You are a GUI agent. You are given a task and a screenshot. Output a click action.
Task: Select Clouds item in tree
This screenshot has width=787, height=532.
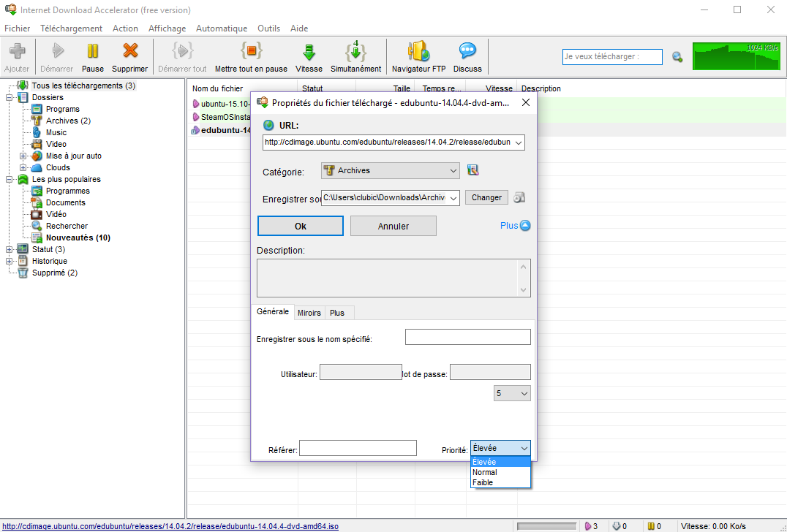[x=59, y=167]
